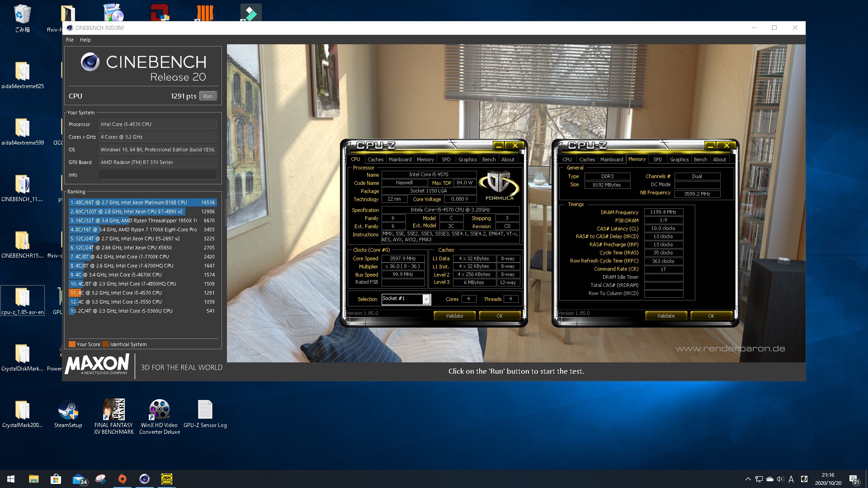The height and width of the screenshot is (488, 868).
Task: Click the MAXON logo in Cinebench
Action: [x=97, y=364]
